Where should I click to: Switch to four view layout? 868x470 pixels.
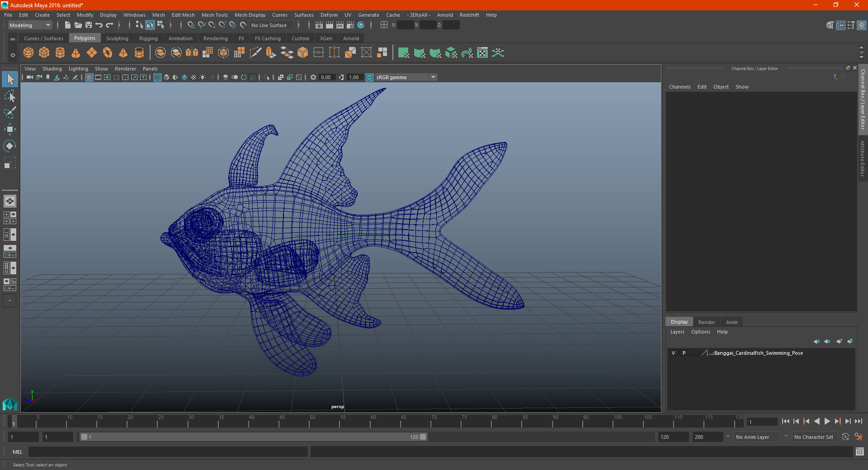pos(10,218)
